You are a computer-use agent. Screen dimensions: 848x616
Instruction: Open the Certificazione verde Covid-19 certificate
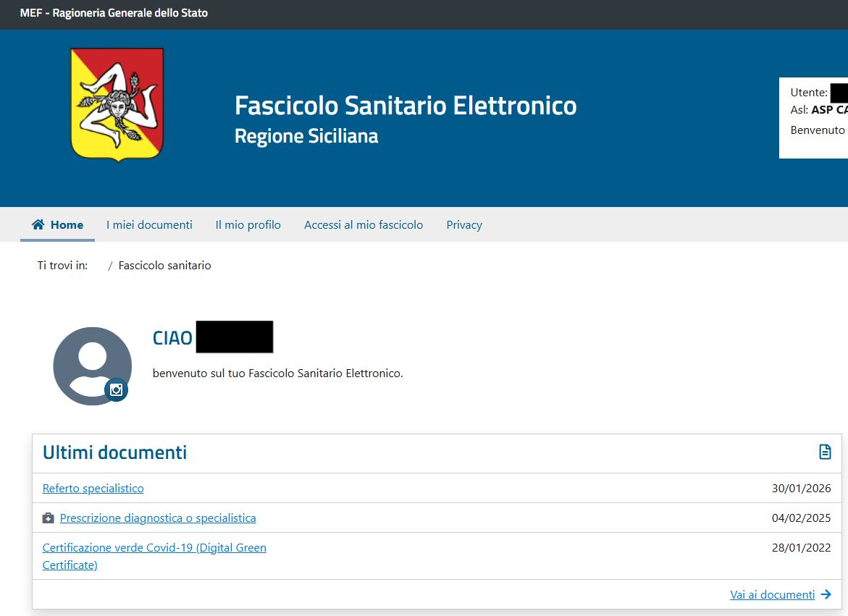[154, 547]
